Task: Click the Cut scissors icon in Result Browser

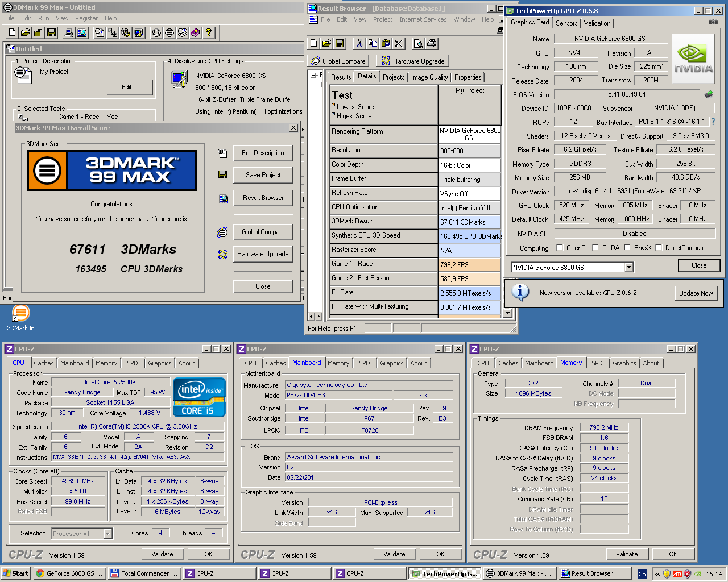Action: [x=359, y=43]
